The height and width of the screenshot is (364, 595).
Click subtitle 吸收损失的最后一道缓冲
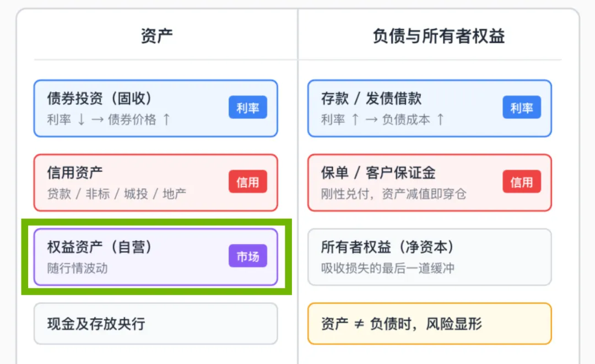387,268
